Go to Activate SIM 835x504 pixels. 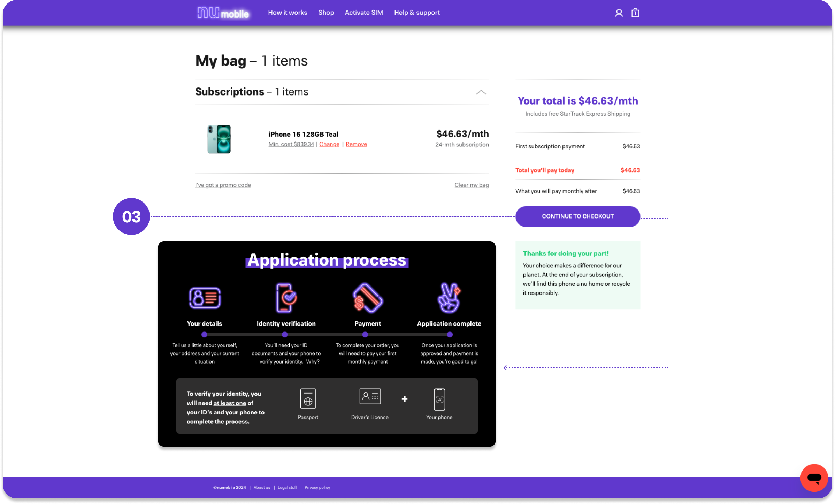364,13
